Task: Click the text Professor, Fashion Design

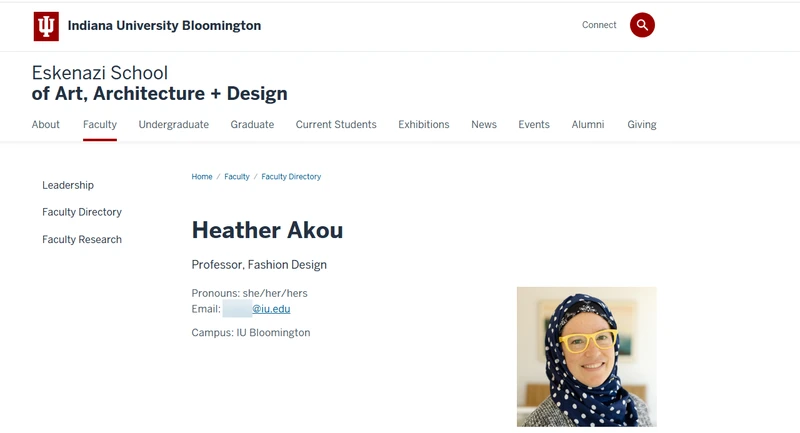Action: point(259,265)
